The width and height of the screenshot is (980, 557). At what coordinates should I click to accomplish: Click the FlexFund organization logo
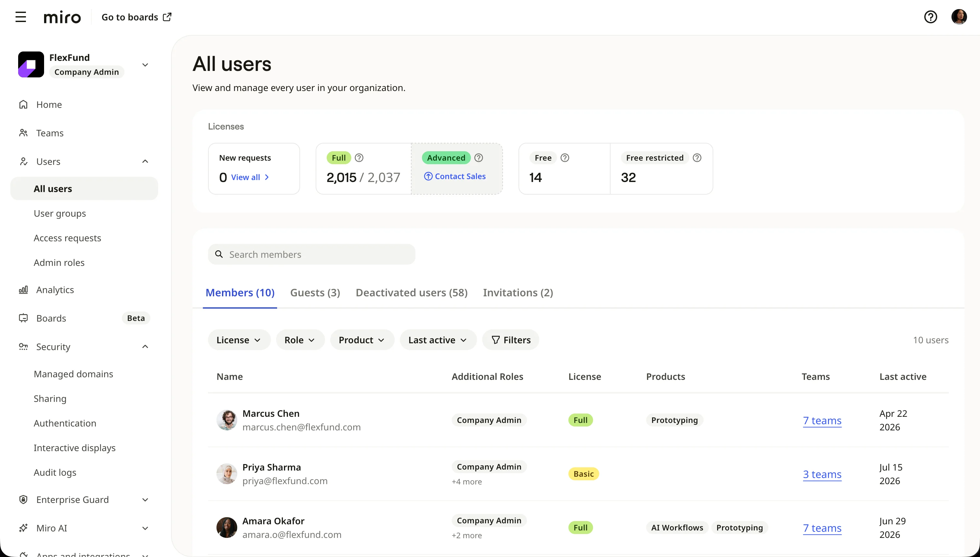[x=31, y=64]
